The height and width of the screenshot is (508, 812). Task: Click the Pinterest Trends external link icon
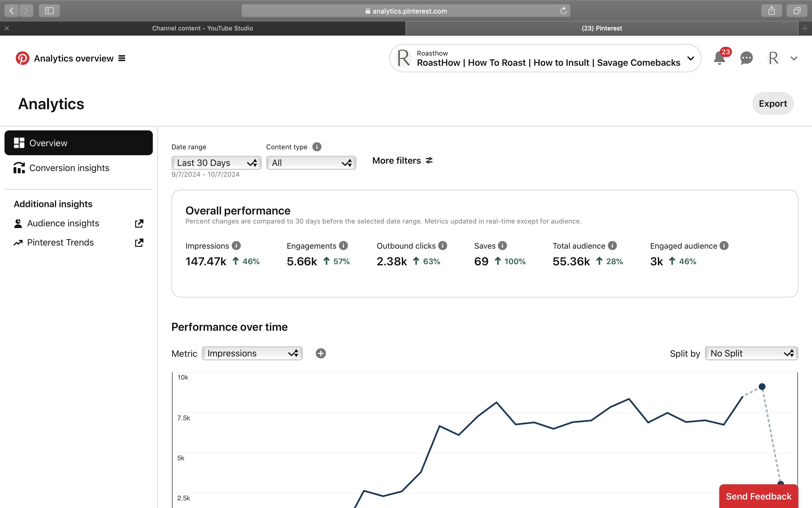[x=139, y=243]
